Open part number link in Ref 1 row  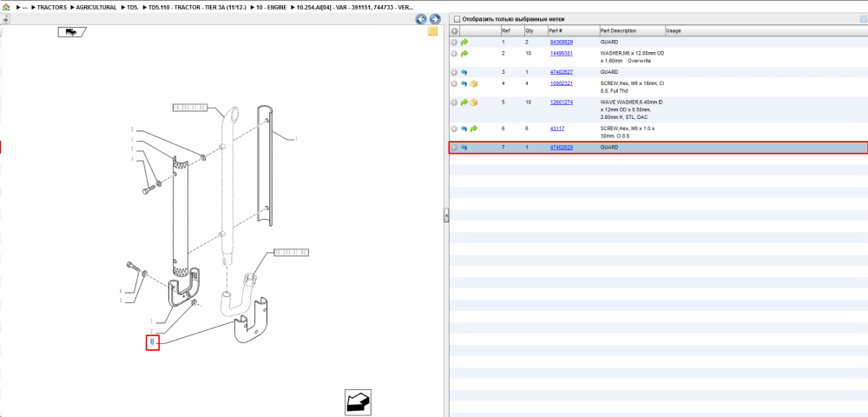(561, 42)
